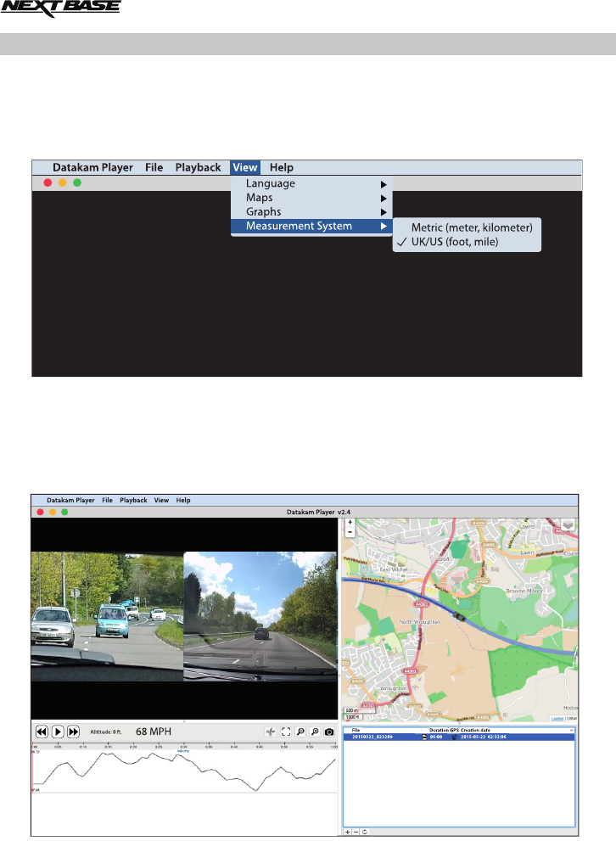Select file 20150522_023209 in the list
The width and height of the screenshot is (616, 841).
(372, 737)
